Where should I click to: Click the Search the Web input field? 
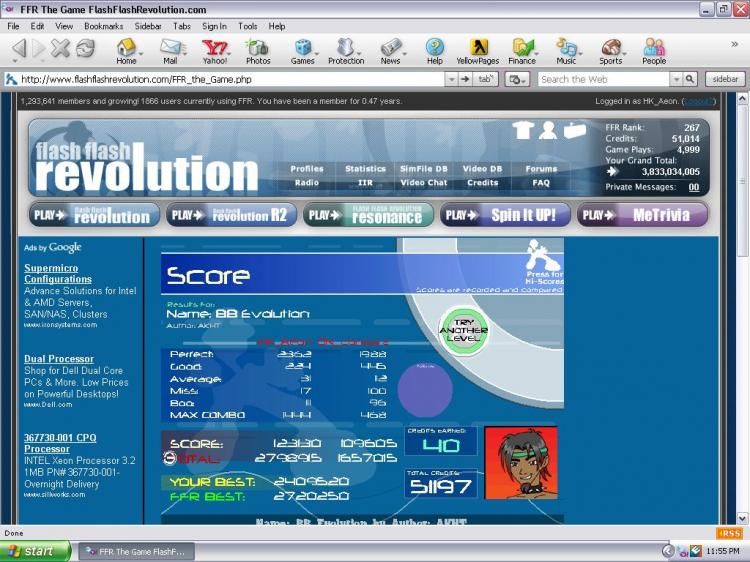point(602,79)
